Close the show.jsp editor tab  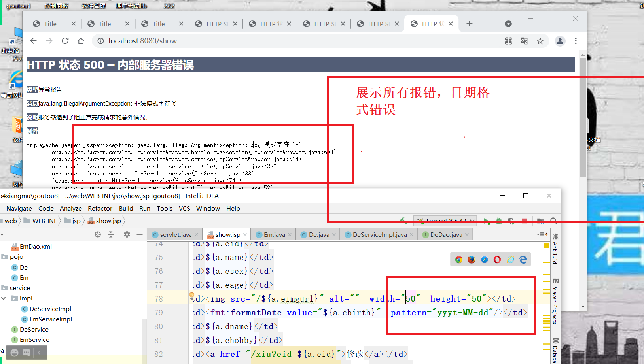click(245, 234)
